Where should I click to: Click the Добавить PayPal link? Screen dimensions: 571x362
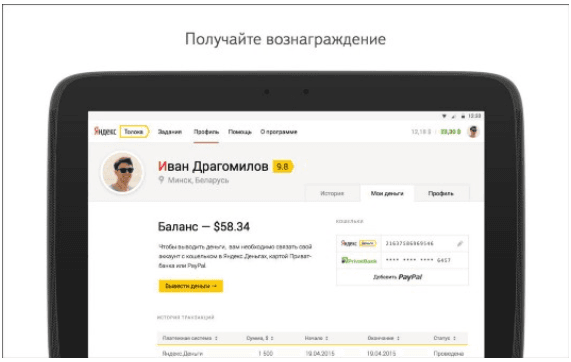tap(397, 277)
